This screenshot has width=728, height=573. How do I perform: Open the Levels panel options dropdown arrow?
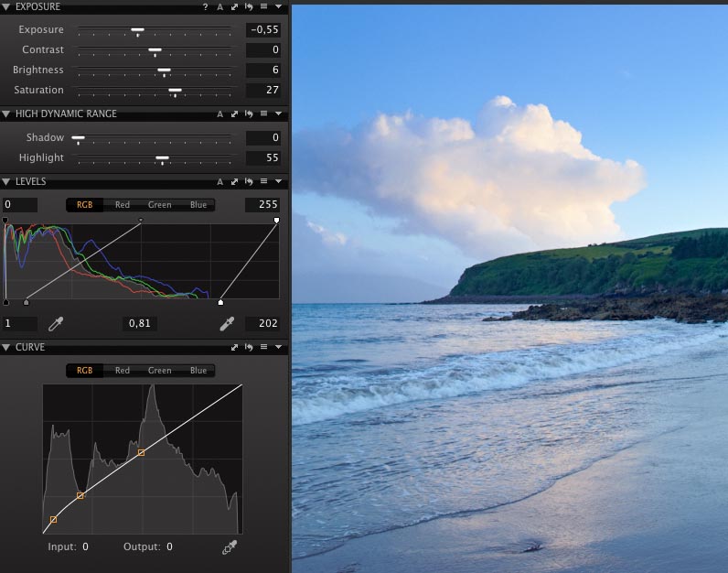(278, 181)
